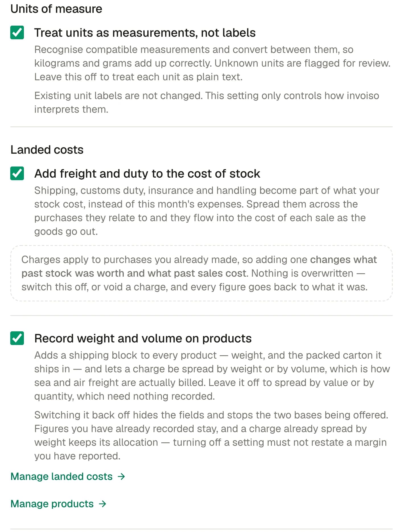
Task: Select the Landed costs section heading
Action: (47, 150)
